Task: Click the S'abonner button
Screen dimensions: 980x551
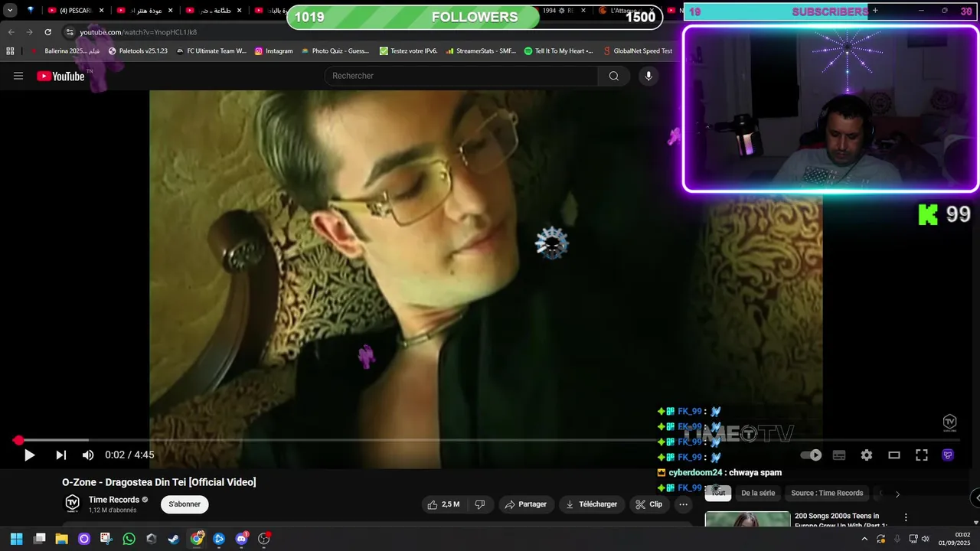Action: click(x=185, y=504)
